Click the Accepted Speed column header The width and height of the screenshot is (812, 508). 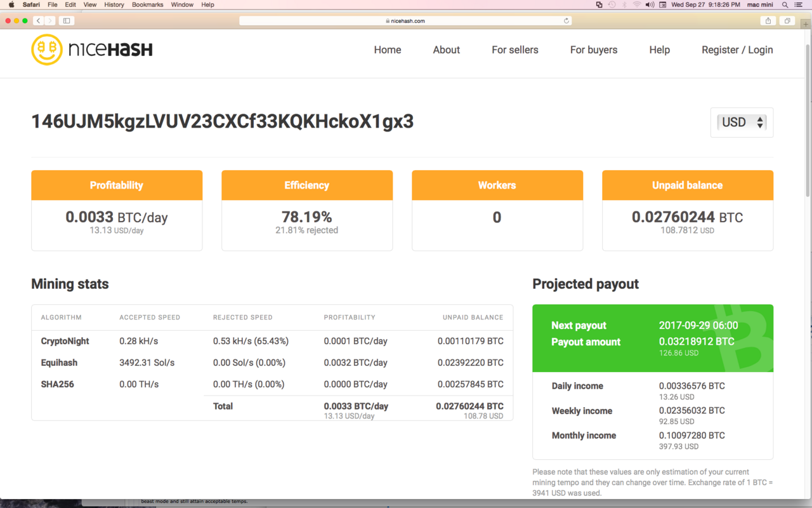tap(150, 317)
